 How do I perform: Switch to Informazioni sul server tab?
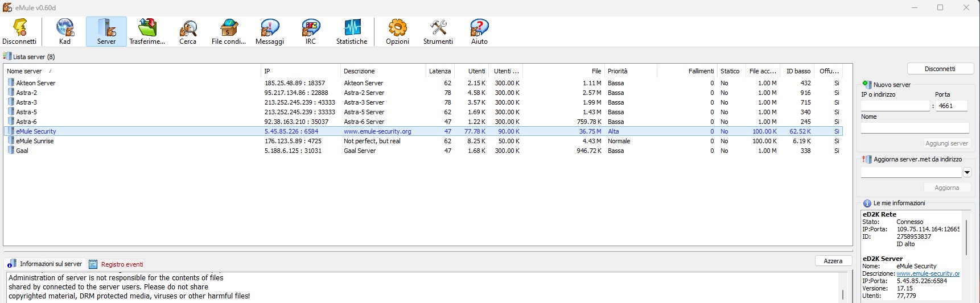(45, 264)
